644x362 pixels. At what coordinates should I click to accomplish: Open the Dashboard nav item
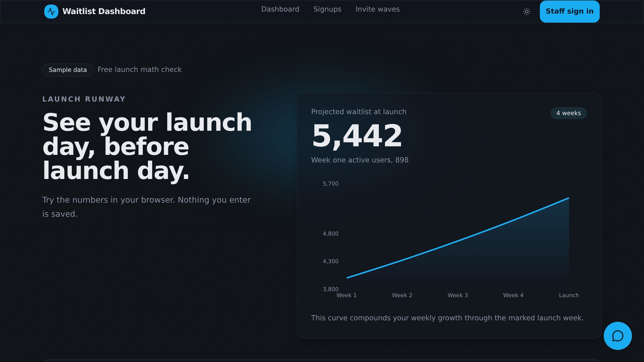tap(280, 9)
